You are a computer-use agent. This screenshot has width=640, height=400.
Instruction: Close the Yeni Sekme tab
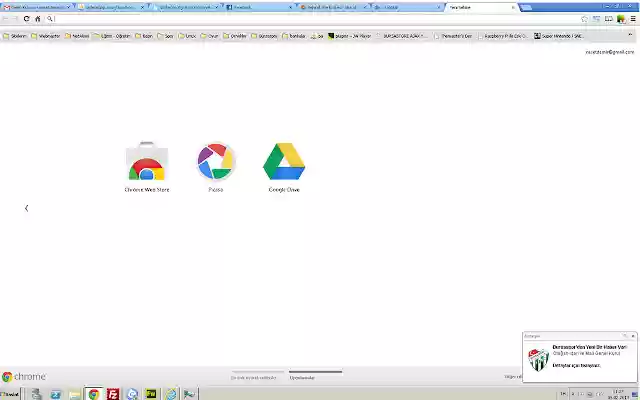tap(513, 7)
